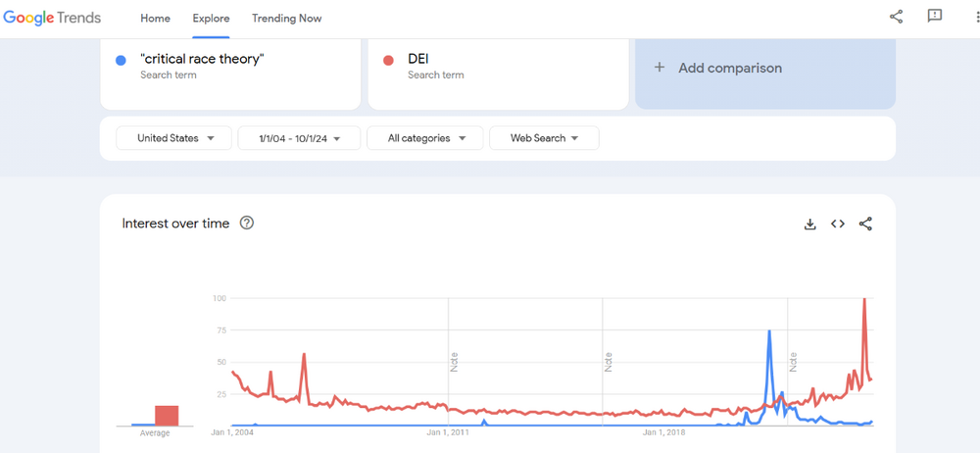980x453 pixels.
Task: Expand the All categories dropdown
Action: (x=424, y=138)
